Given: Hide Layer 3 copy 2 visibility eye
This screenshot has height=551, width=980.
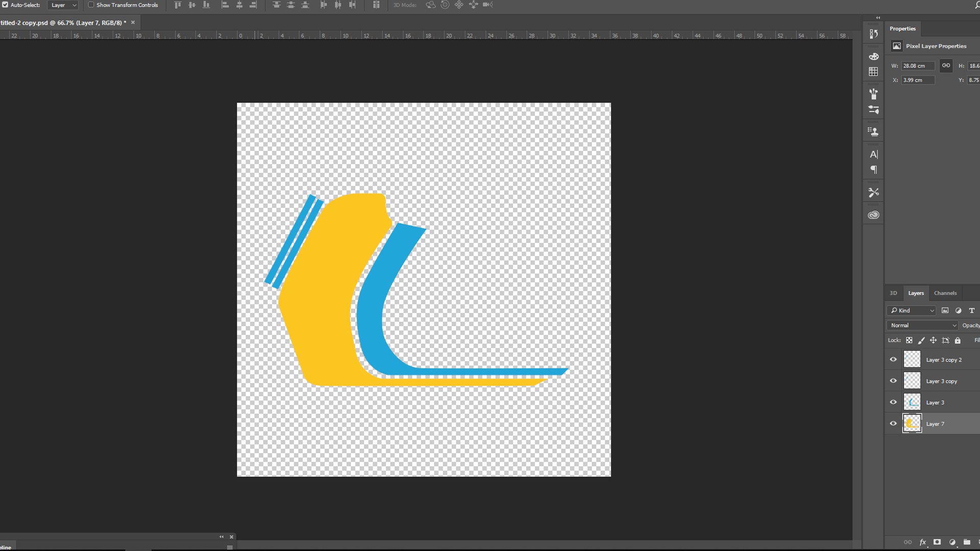Looking at the screenshot, I should coord(893,360).
